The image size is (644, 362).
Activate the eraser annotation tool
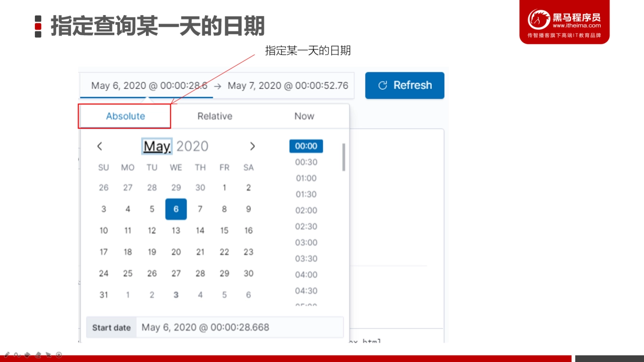coord(38,355)
